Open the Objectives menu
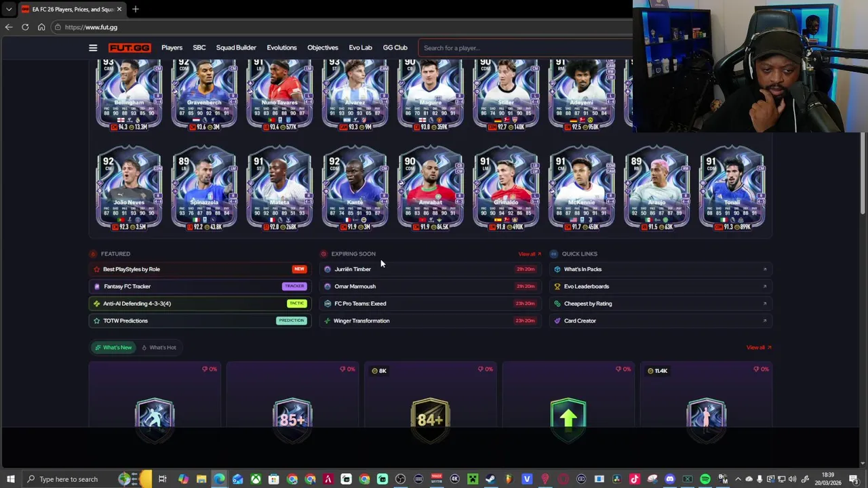Image resolution: width=868 pixels, height=488 pixels. (323, 47)
